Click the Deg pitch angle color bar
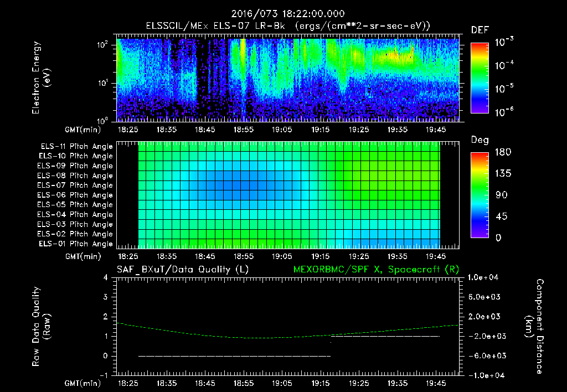 (480, 195)
